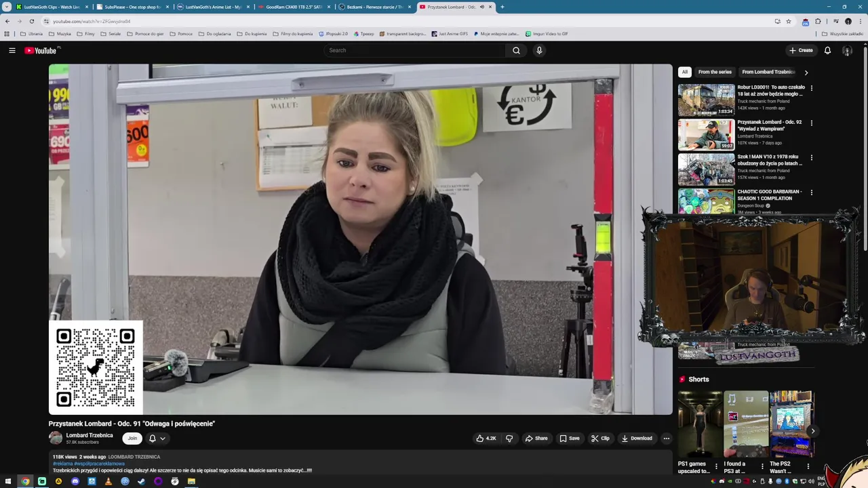Open Windows Start menu
This screenshot has width=868, height=488.
tap(9, 481)
